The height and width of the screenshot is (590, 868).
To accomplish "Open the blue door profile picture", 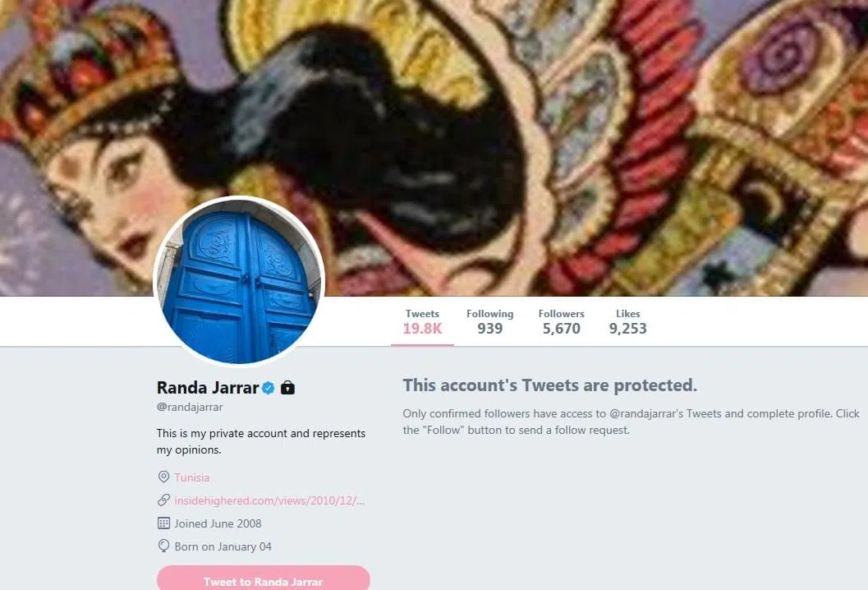I will [239, 281].
